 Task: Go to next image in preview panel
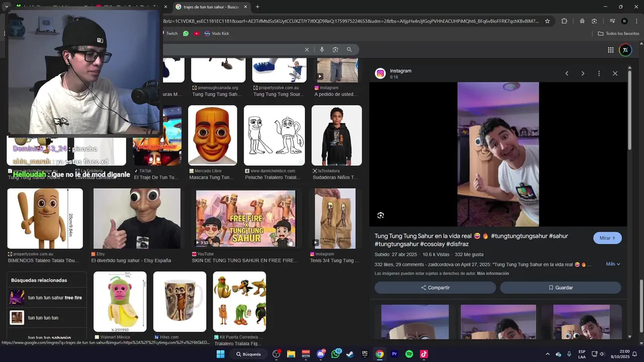click(x=583, y=73)
